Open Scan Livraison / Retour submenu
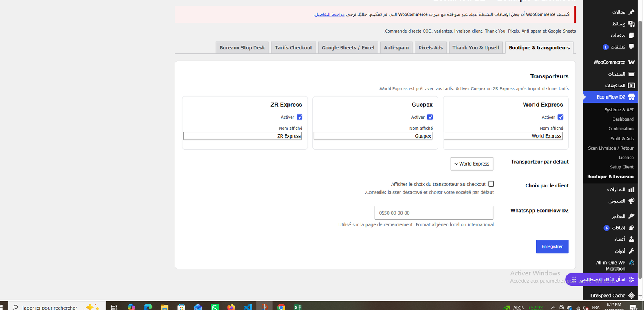The height and width of the screenshot is (310, 644). [611, 148]
